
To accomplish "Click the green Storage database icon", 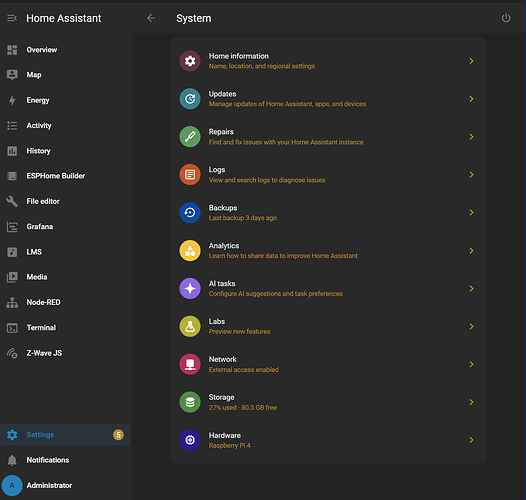I will [x=190, y=402].
